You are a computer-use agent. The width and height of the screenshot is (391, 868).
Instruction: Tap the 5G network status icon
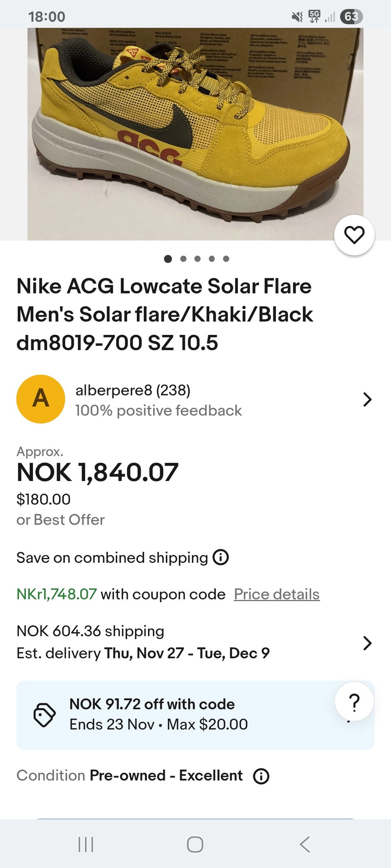click(x=314, y=16)
